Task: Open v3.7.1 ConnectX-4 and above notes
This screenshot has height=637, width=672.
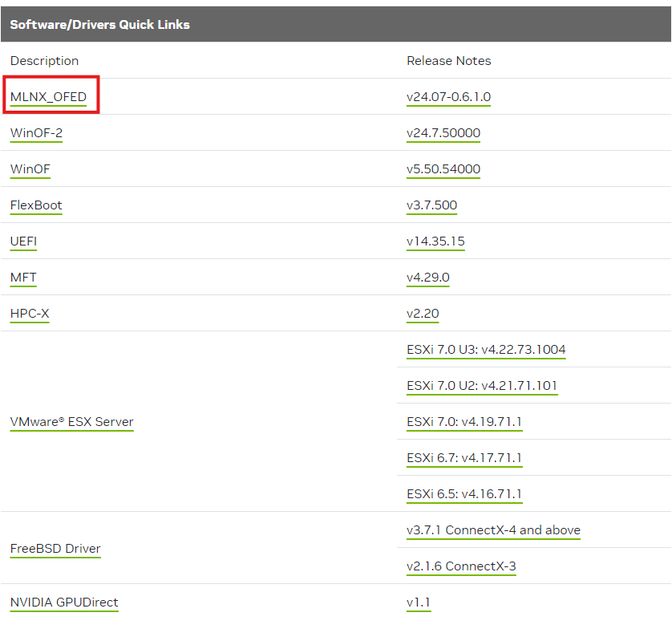Action: coord(493,530)
